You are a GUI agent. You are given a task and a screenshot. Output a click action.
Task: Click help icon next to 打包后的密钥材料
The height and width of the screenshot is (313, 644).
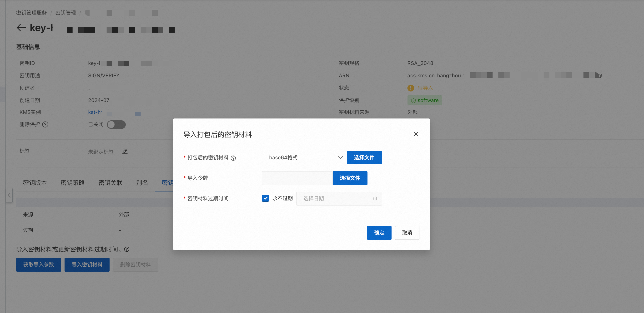click(x=233, y=158)
